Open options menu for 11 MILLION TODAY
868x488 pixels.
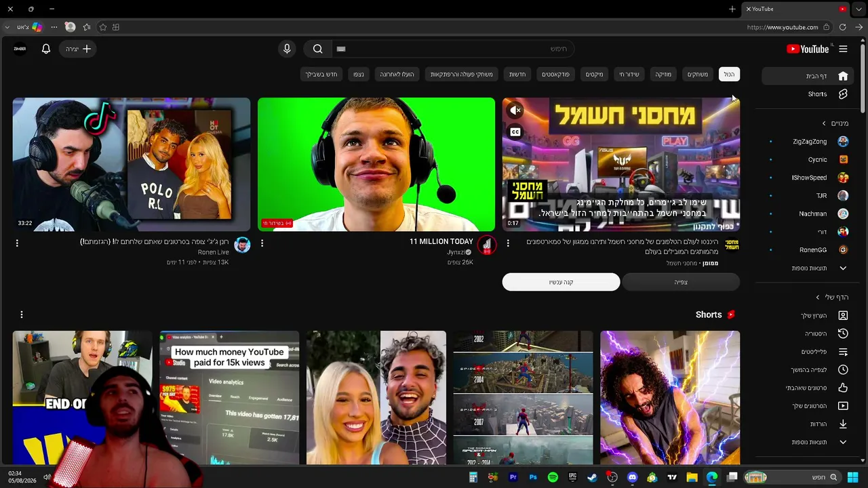(262, 243)
